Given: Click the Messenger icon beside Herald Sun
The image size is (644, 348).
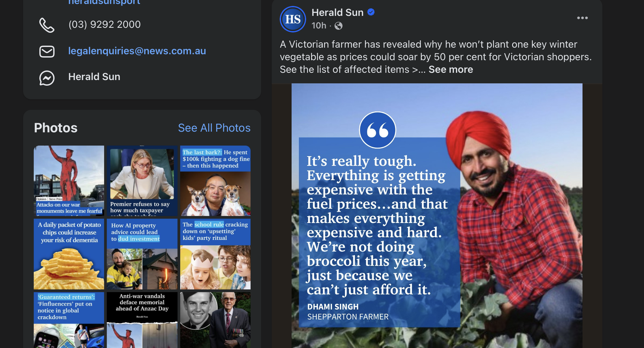Looking at the screenshot, I should (47, 78).
